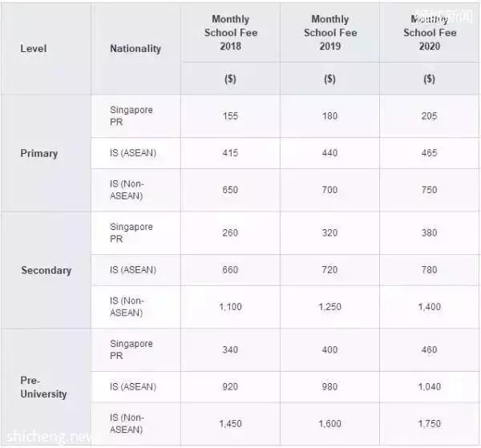Click Monthly School Fee 2019 header
Viewport: 481px width, 448px height.
click(x=330, y=33)
